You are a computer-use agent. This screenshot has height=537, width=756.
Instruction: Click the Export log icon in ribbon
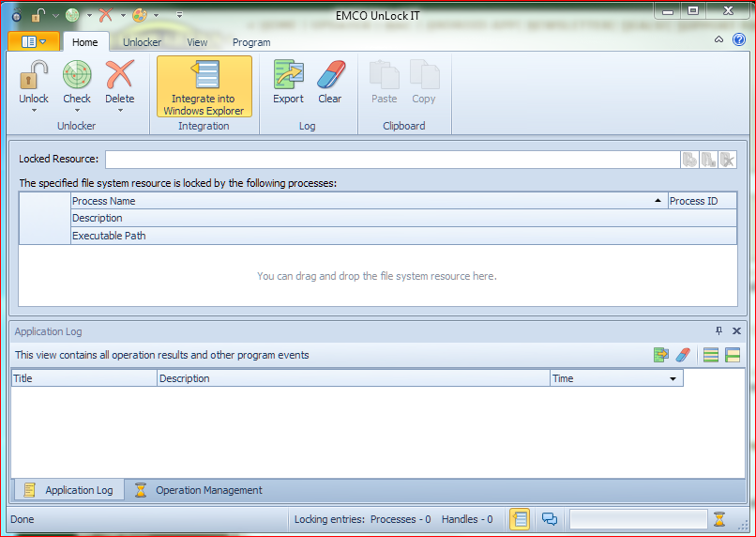click(288, 75)
